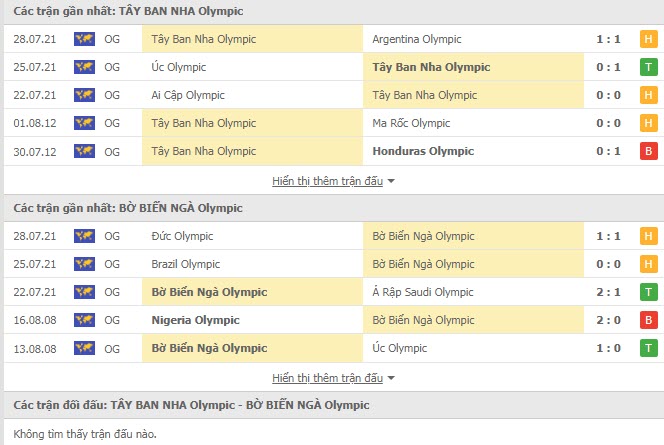This screenshot has height=445, width=664.
Task: Click the flag icon for the 28.07.21 Spain match
Action: pyautogui.click(x=83, y=39)
